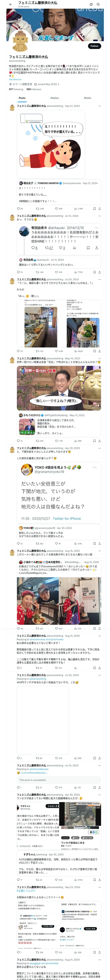Open more options on the Sep 21, 2024 post
Screen dimensions: 110x980
click(x=99, y=106)
